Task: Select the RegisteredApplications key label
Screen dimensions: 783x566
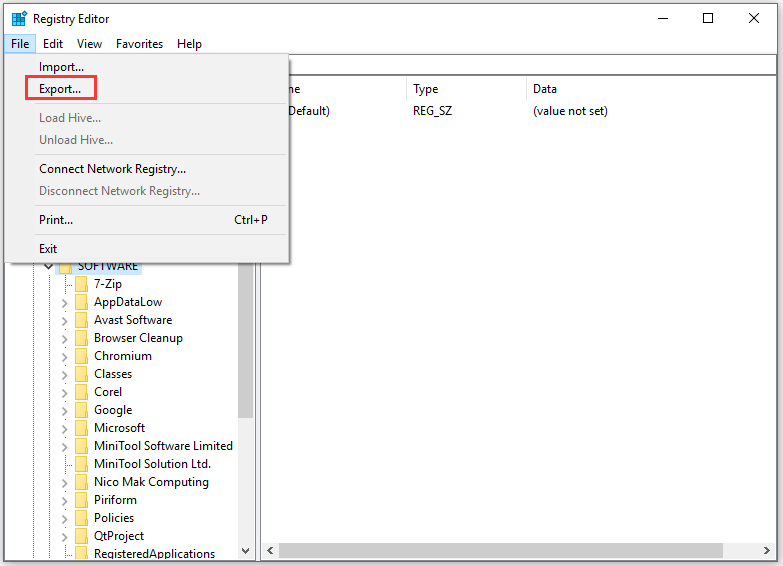Action: pyautogui.click(x=154, y=554)
